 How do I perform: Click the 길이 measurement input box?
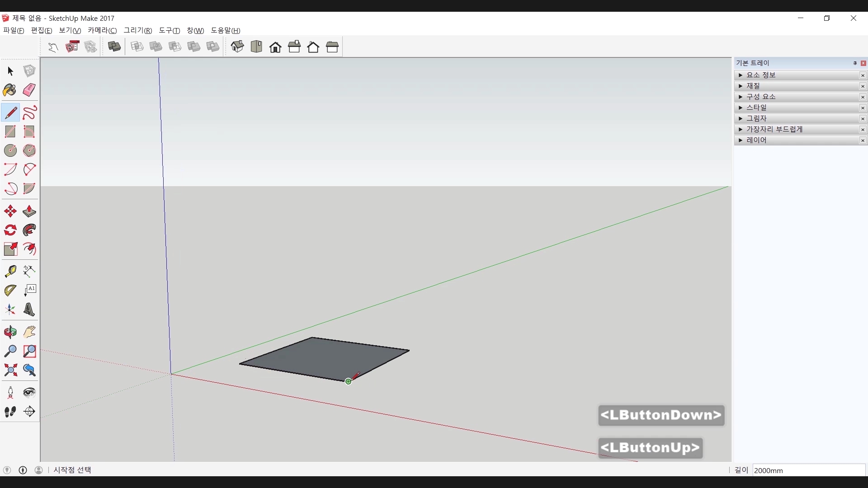(808, 470)
